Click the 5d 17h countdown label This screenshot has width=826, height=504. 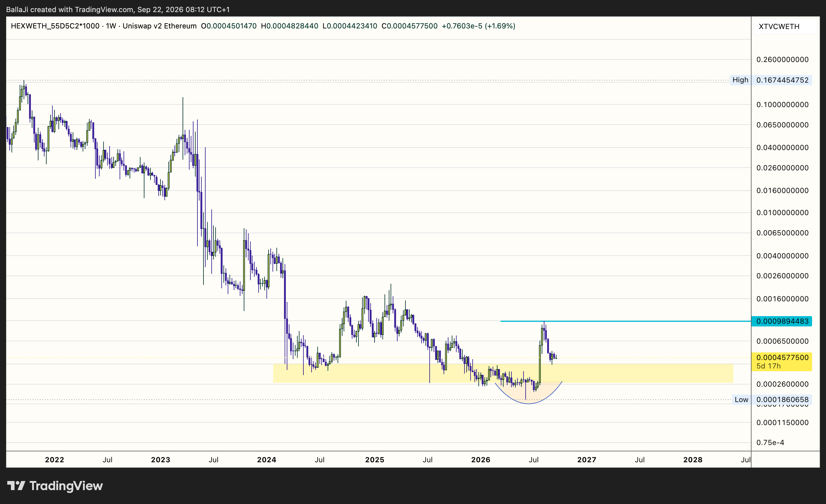click(768, 366)
